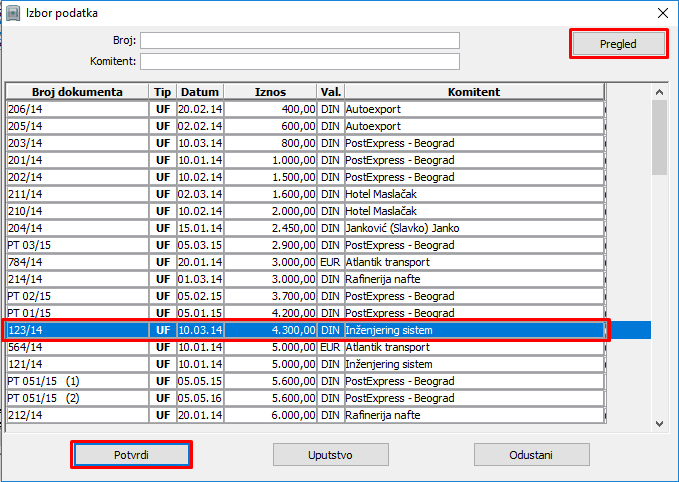Sort by Broj dokumenta column header
This screenshot has height=482, width=679.
point(78,92)
